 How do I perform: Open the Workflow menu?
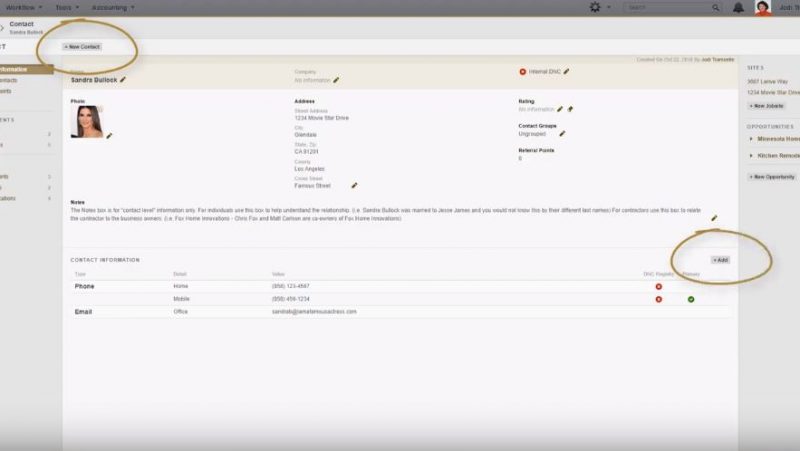24,7
